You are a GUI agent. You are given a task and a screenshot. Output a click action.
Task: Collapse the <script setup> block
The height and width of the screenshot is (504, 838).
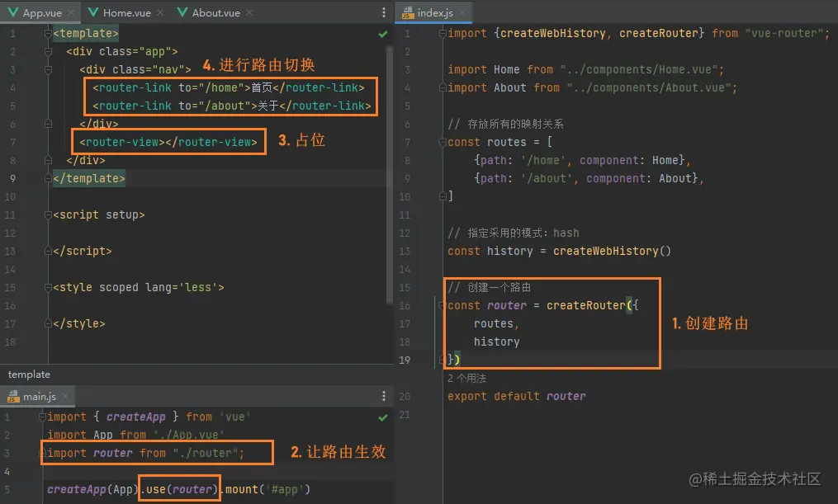pos(48,214)
